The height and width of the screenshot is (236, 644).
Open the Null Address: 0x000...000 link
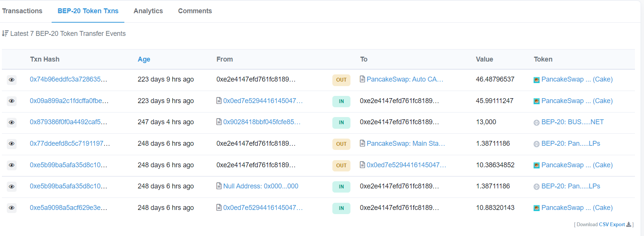click(261, 186)
